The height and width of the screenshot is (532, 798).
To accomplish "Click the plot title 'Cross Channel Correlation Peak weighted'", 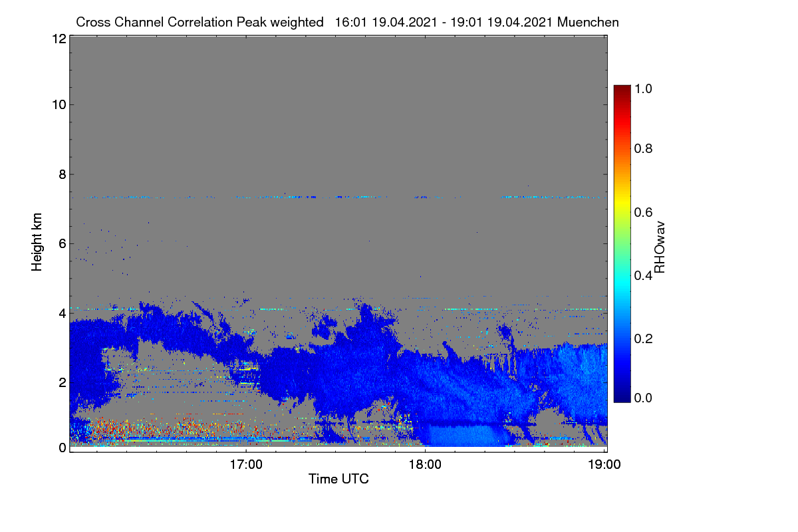I will (199, 22).
